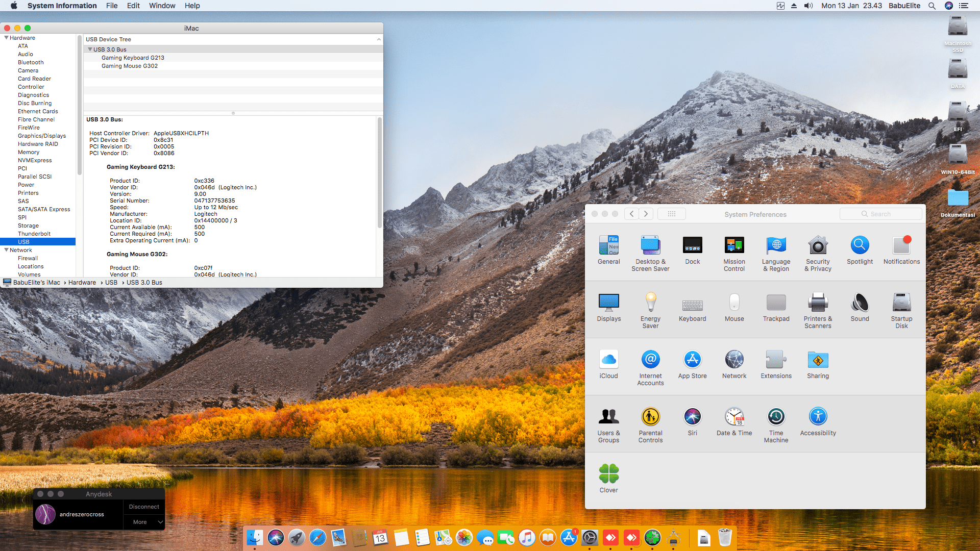Click the back arrow in System Preferences

click(631, 214)
